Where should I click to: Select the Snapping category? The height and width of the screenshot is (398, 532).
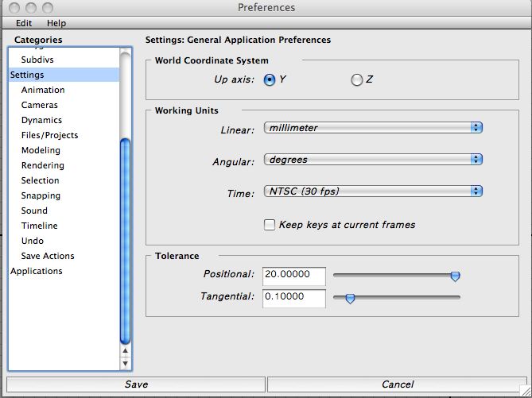(x=64, y=195)
